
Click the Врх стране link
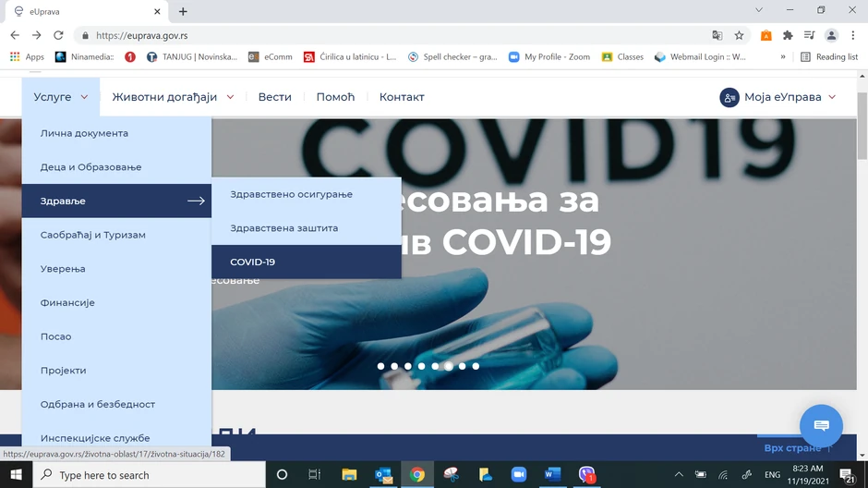[798, 447]
